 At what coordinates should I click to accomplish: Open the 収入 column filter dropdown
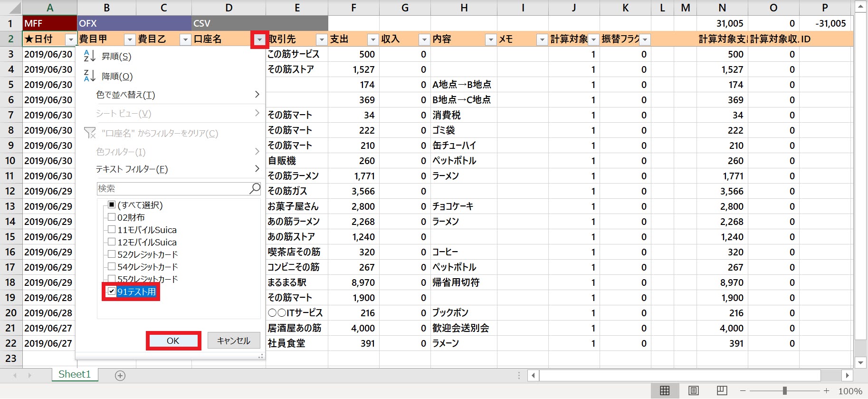coord(424,39)
